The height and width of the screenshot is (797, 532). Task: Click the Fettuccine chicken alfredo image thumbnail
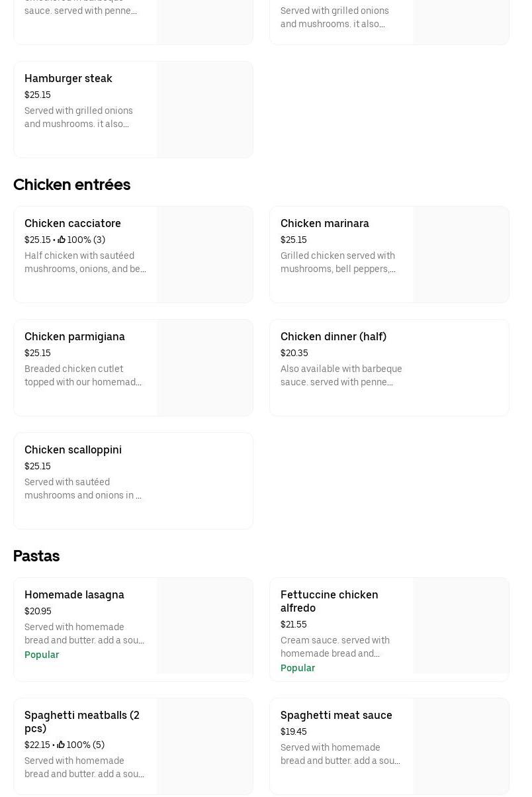click(461, 626)
